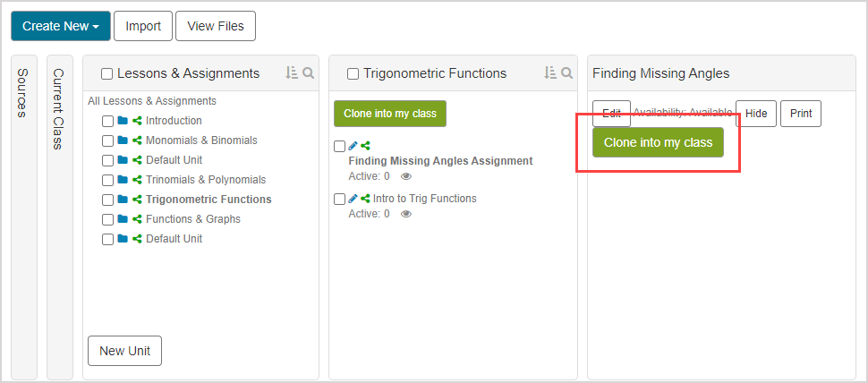Click the share icon next to Functions & Graphs
This screenshot has width=868, height=383.
(x=137, y=219)
